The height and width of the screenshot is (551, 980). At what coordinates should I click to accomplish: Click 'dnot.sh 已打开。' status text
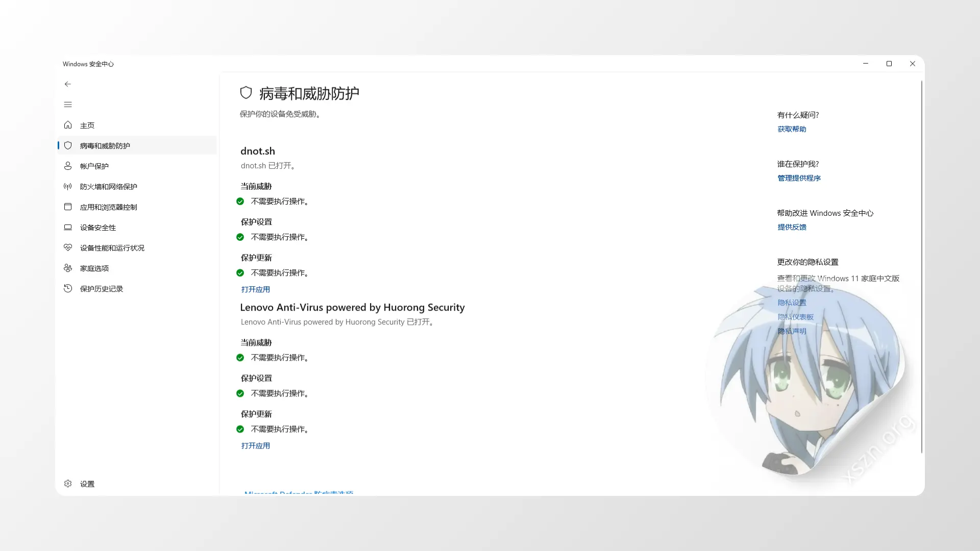[x=268, y=166]
